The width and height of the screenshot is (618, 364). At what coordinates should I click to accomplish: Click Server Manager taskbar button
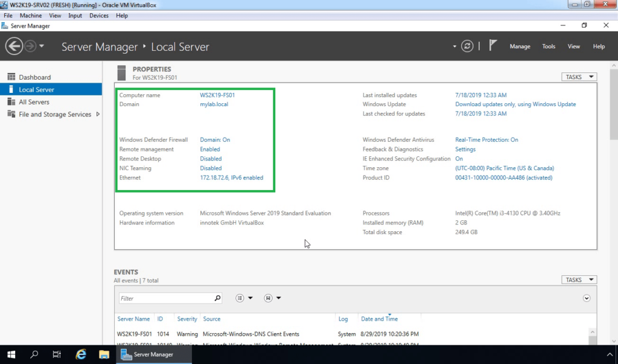154,354
